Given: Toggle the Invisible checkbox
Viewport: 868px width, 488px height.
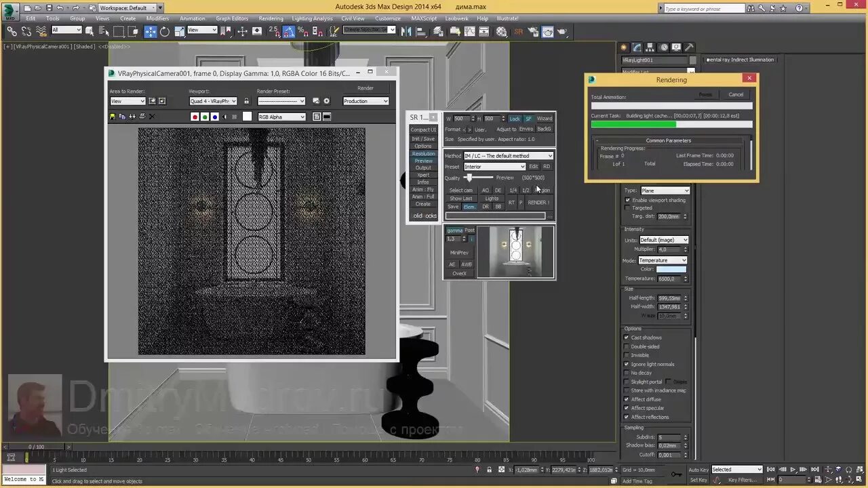Looking at the screenshot, I should pyautogui.click(x=627, y=355).
